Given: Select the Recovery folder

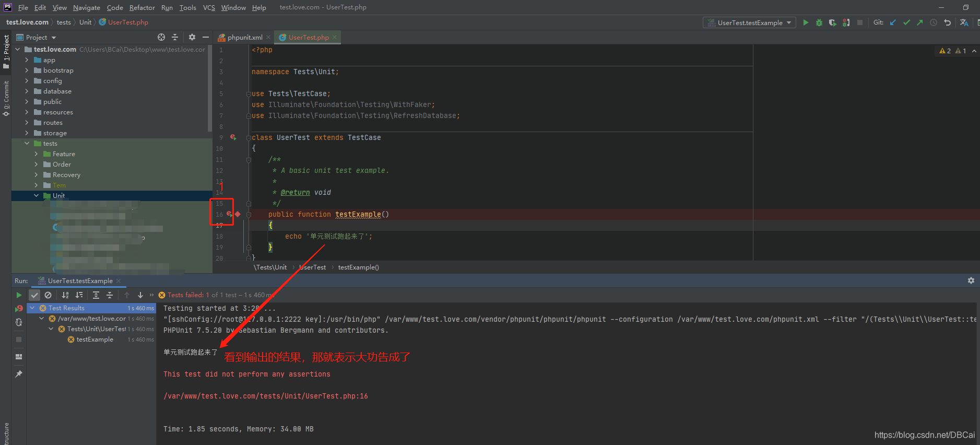Looking at the screenshot, I should click(66, 175).
